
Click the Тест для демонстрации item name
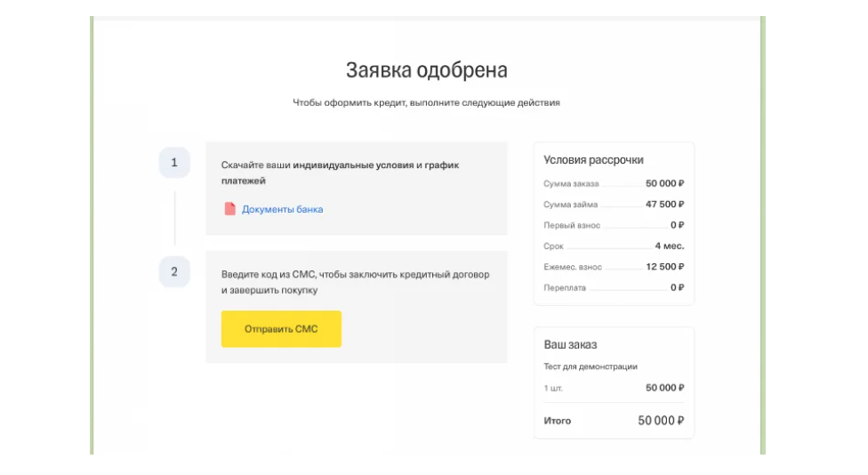(x=591, y=366)
